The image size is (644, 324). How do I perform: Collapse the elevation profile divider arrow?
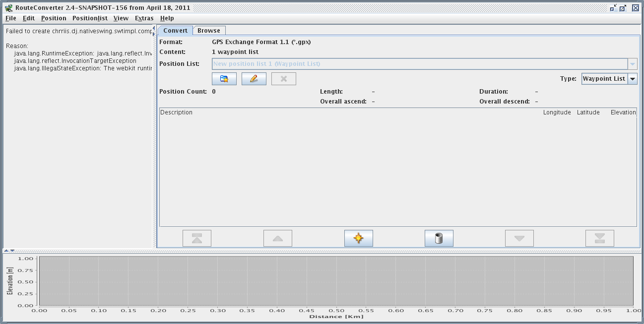[12, 251]
